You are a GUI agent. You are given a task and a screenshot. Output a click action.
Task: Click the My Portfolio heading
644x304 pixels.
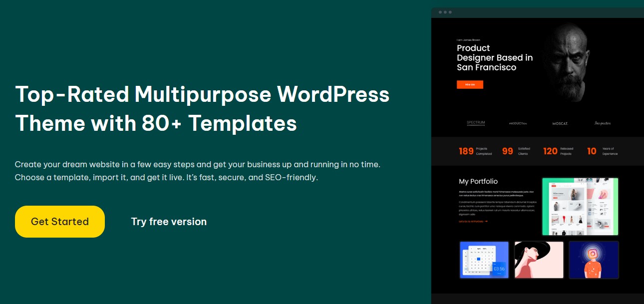[x=478, y=181]
